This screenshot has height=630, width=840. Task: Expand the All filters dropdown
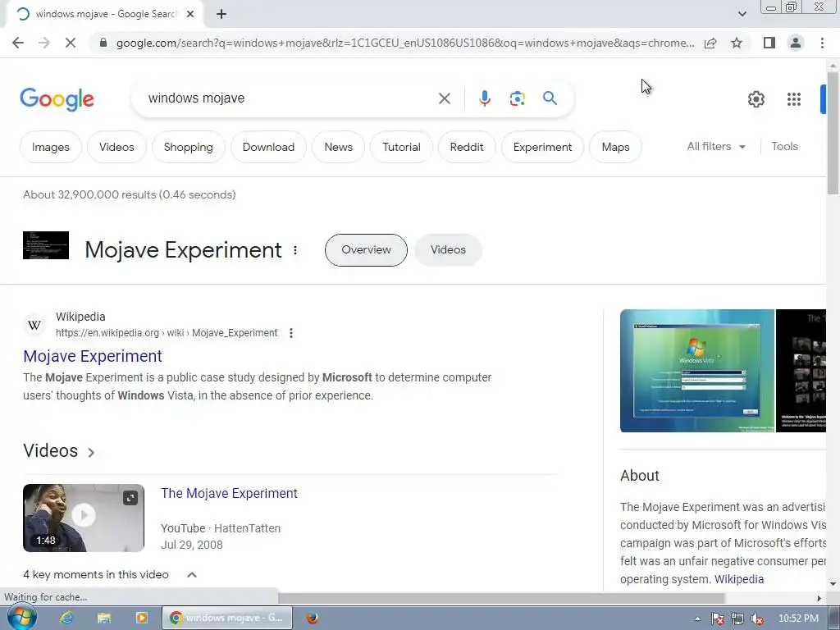click(x=716, y=146)
